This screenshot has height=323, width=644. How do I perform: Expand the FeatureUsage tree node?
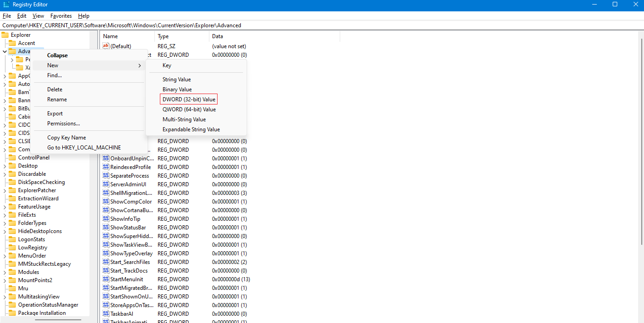click(5, 207)
